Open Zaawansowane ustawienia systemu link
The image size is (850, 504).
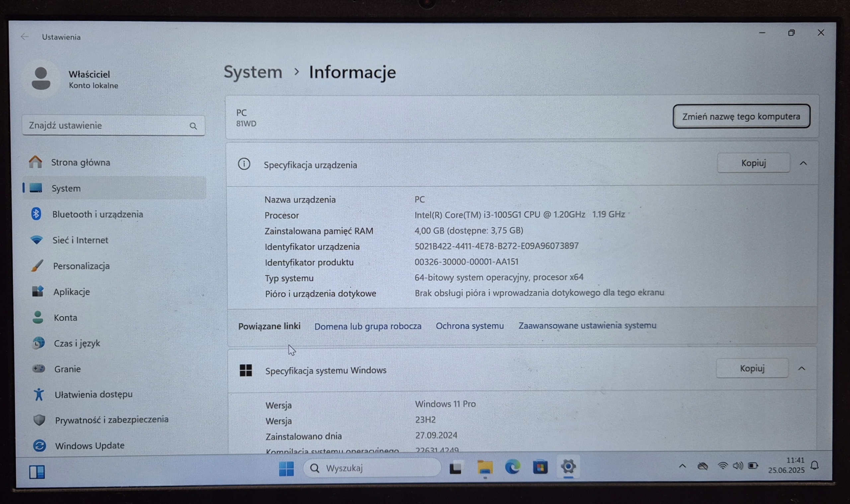coord(587,325)
